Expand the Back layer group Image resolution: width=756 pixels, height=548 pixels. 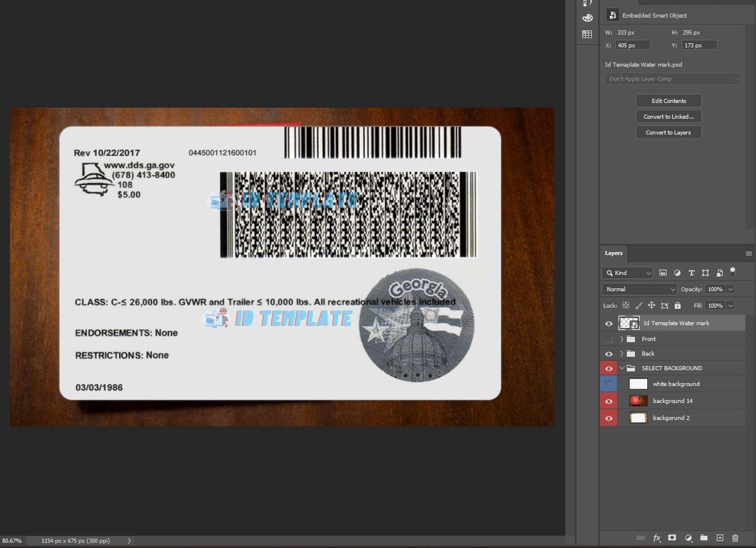(x=622, y=354)
